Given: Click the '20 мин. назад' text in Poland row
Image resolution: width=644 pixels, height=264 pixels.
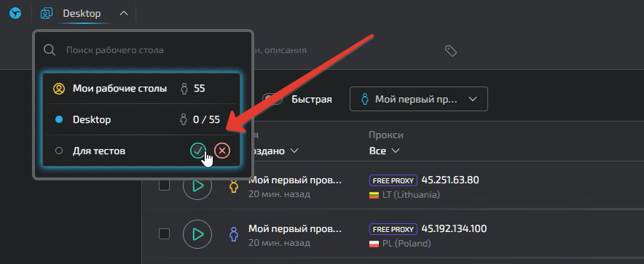Looking at the screenshot, I should pos(279,243).
